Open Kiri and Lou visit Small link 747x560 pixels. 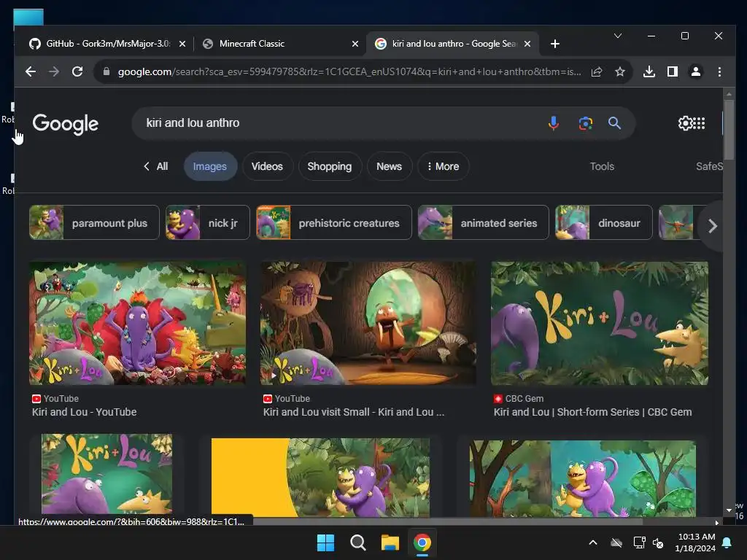354,413
